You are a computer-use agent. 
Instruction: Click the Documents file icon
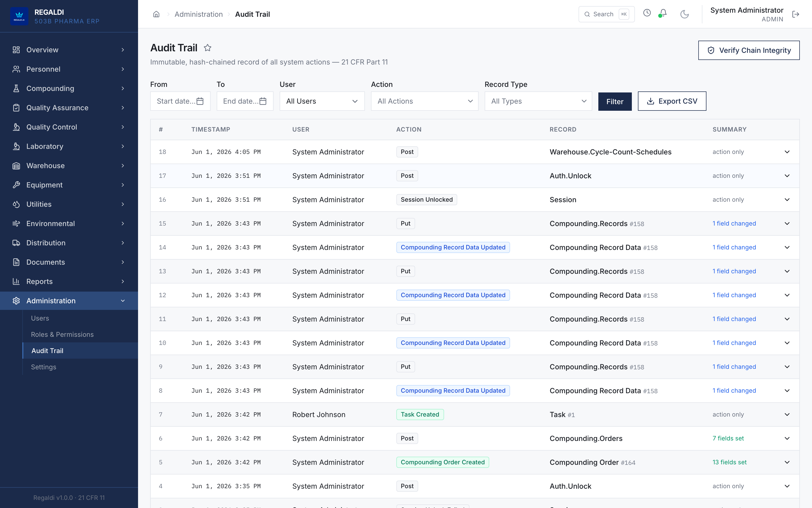pyautogui.click(x=16, y=262)
